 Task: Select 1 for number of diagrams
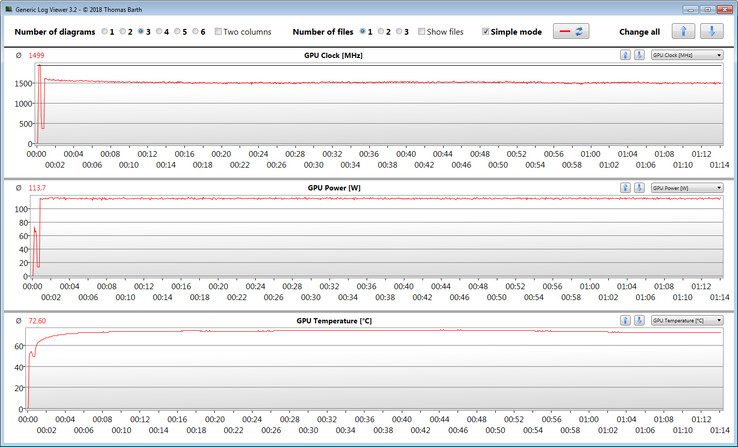pyautogui.click(x=105, y=32)
